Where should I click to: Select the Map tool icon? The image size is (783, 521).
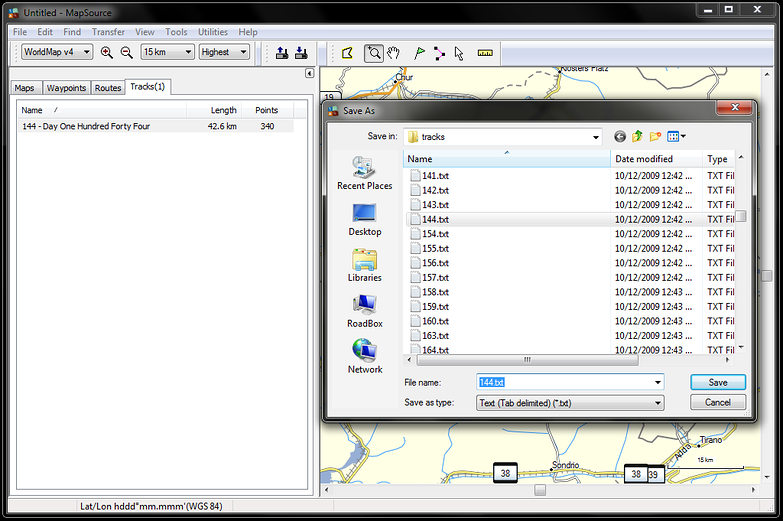click(348, 53)
